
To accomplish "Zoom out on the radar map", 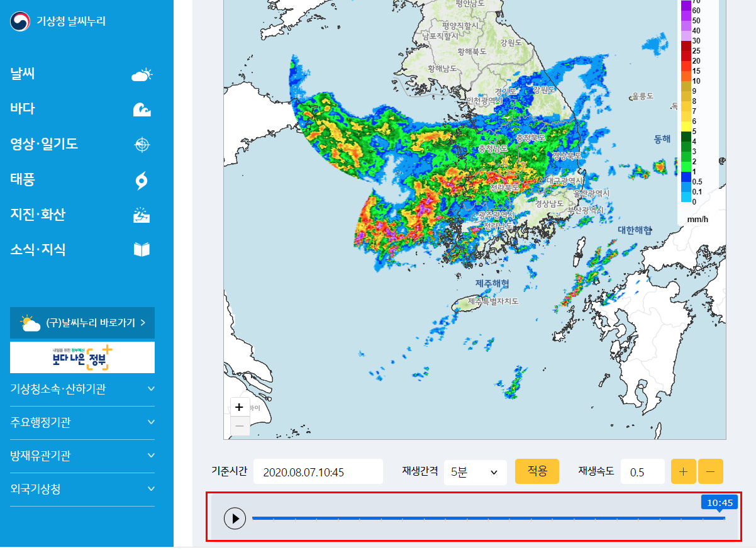I will tap(239, 426).
